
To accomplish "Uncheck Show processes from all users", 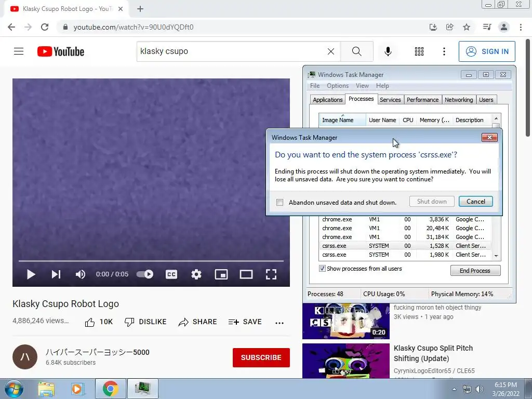I will (x=322, y=269).
